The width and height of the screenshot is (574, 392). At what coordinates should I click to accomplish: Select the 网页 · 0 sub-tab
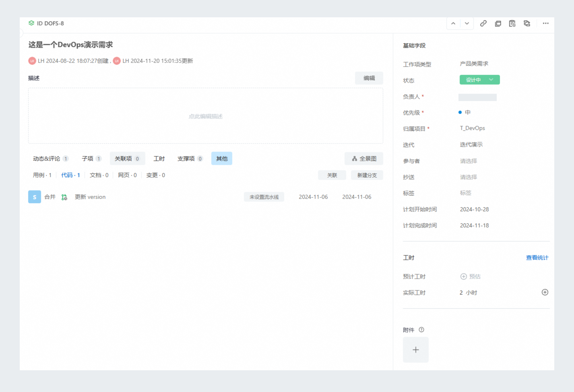127,175
